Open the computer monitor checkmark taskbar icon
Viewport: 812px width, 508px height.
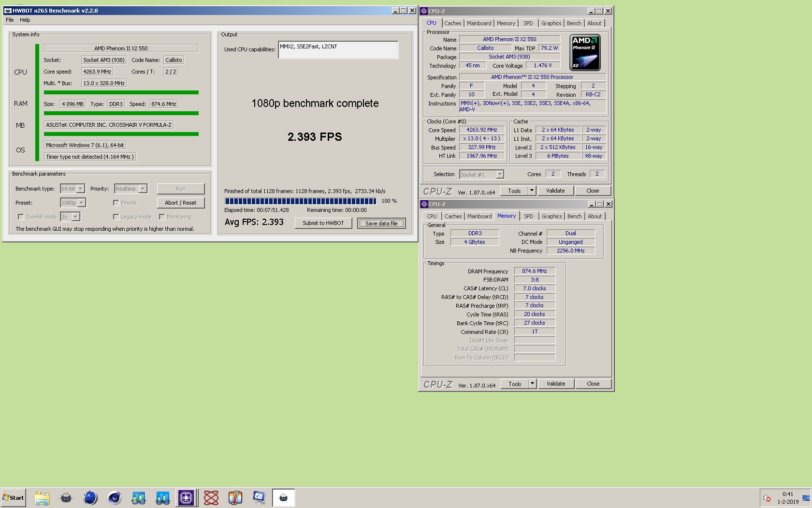pyautogui.click(x=260, y=497)
